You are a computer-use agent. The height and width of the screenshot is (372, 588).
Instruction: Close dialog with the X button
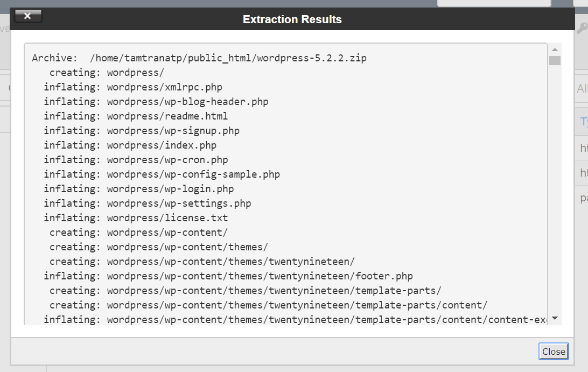(28, 16)
